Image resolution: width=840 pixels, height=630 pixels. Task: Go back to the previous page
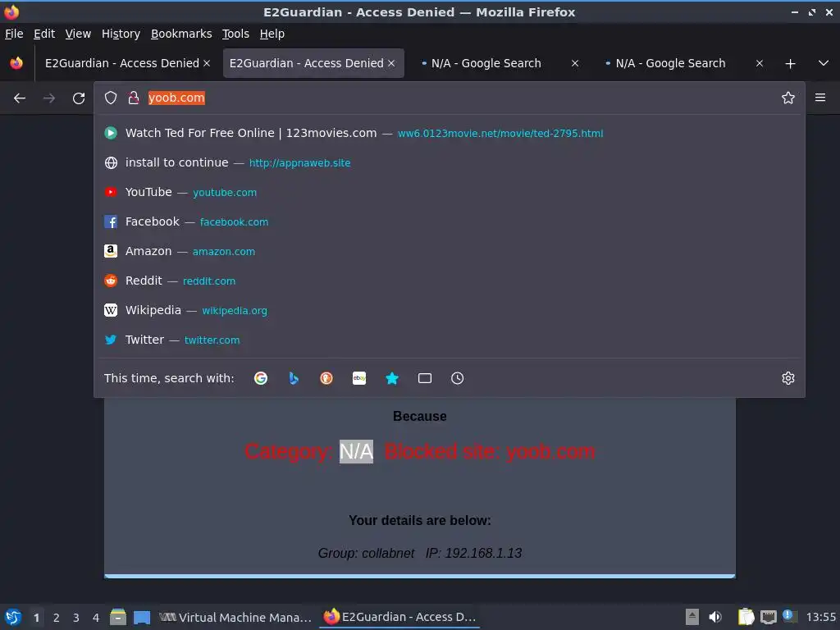(x=20, y=98)
